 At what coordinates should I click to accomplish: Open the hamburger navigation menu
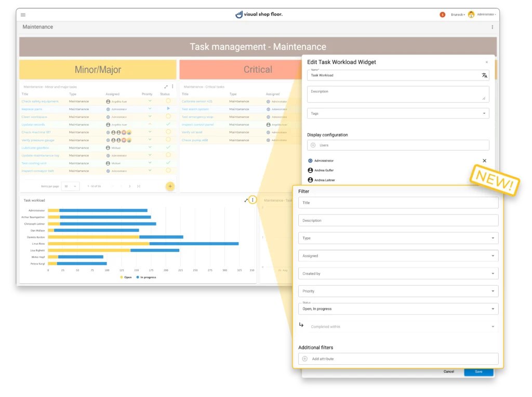(x=23, y=15)
